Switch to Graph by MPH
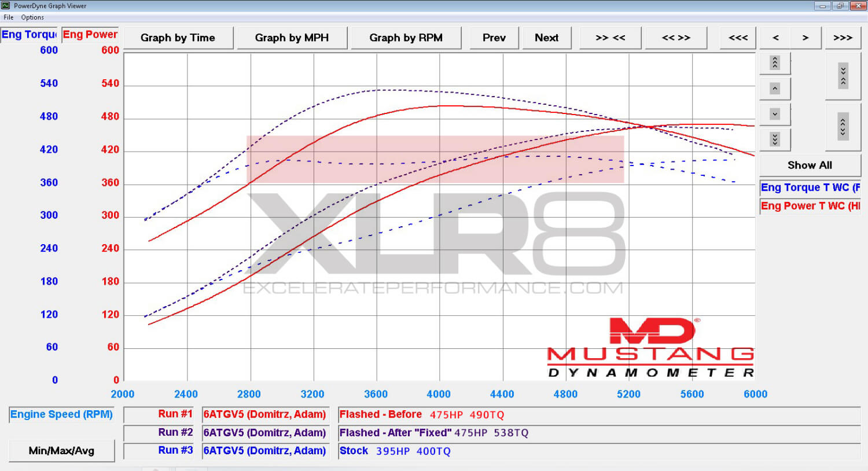The image size is (868, 471). [x=292, y=38]
